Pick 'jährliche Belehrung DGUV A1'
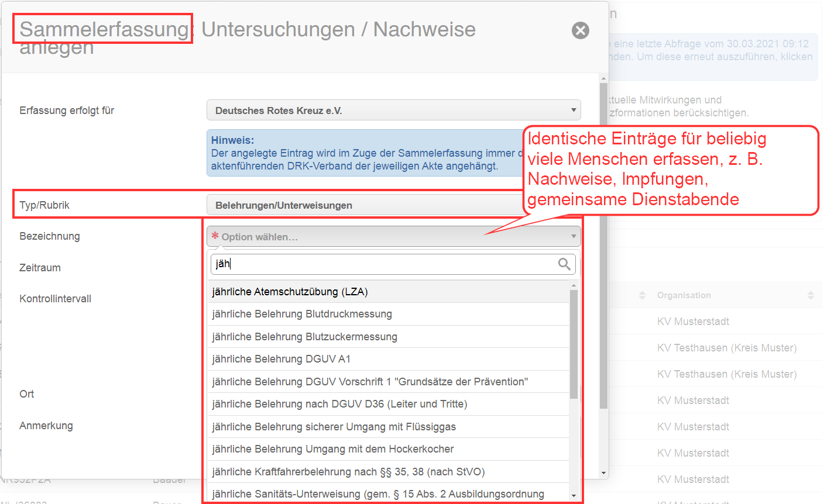The height and width of the screenshot is (504, 824). click(x=389, y=359)
